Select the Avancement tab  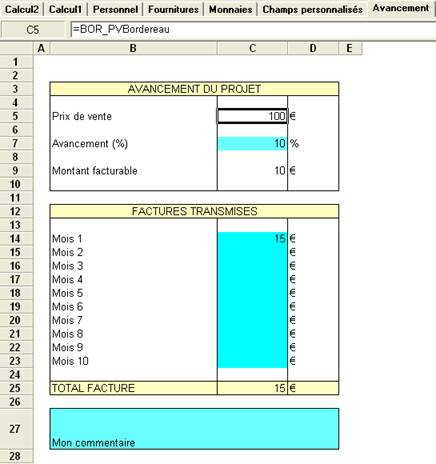pos(401,8)
